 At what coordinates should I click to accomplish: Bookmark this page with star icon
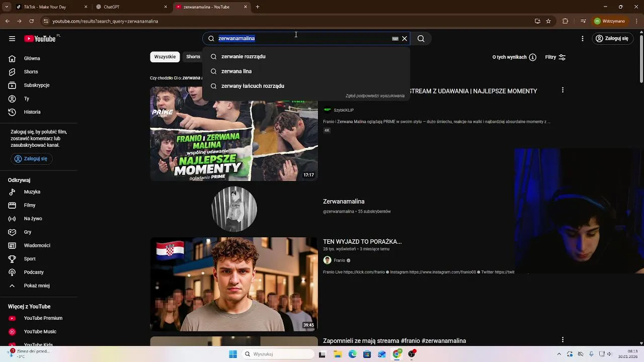(x=548, y=21)
